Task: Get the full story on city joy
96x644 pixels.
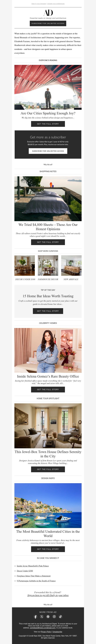Action: [x=48, y=124]
